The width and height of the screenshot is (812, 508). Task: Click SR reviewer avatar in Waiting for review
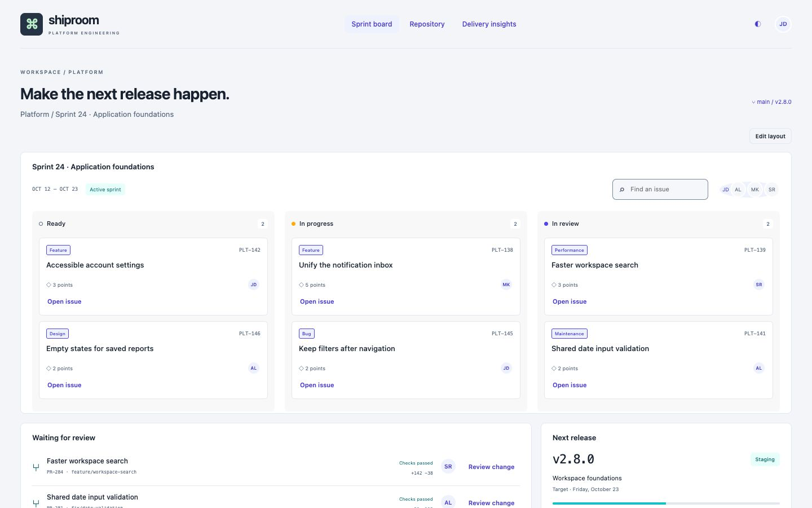tap(448, 467)
